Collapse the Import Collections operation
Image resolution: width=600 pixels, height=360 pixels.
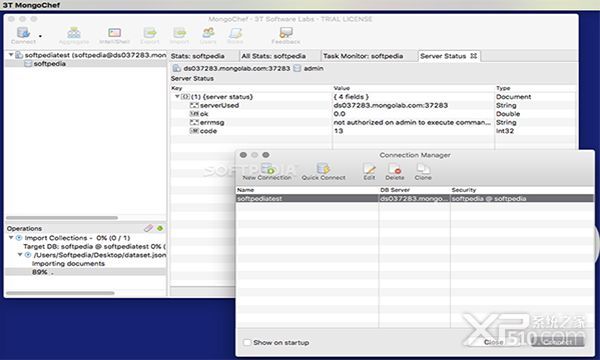11,238
